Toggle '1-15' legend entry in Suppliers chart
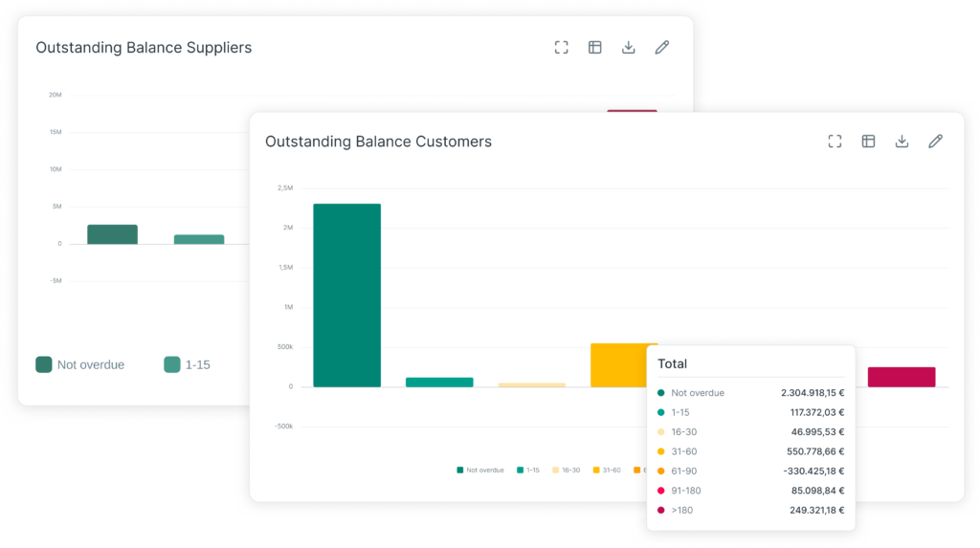Image resolution: width=980 pixels, height=548 pixels. click(x=187, y=364)
